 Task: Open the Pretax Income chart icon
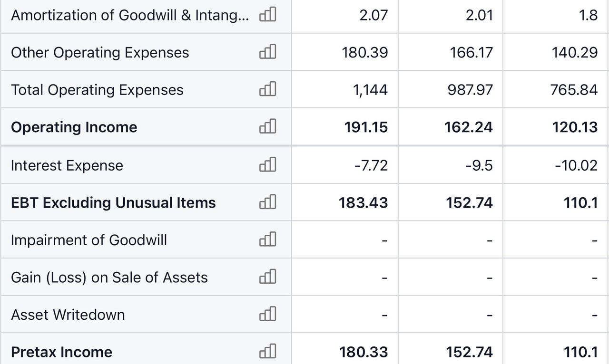(x=267, y=352)
